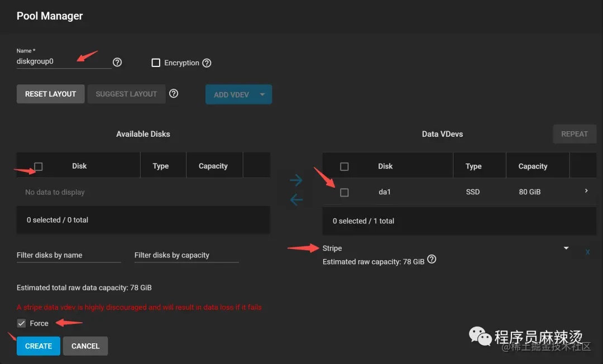This screenshot has width=603, height=364.
Task: Sort Available Disks by Capacity column
Action: coord(213,166)
